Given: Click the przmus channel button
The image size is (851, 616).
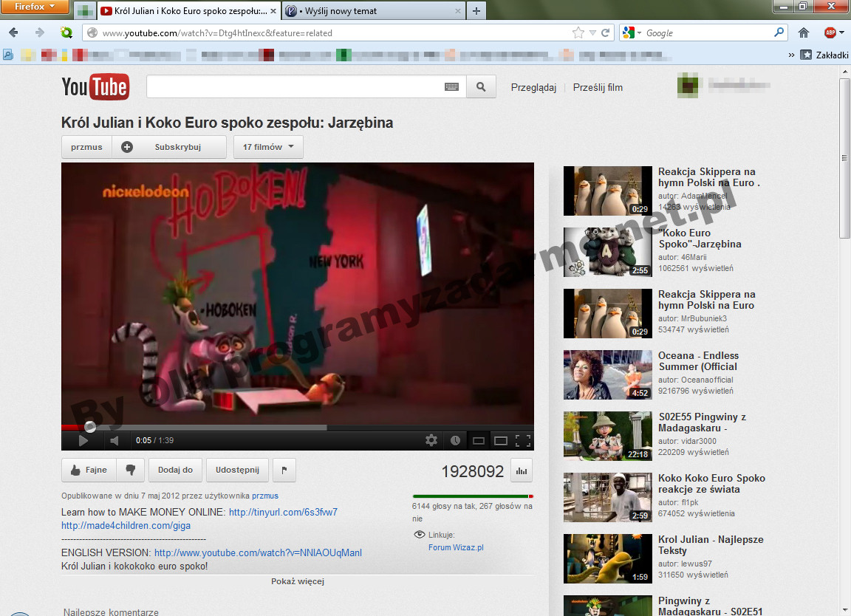Looking at the screenshot, I should [87, 147].
